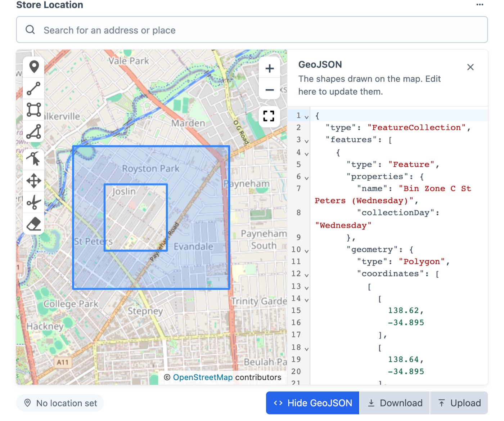Select the line drawing tool
Viewport: 504px width, 421px height.
pos(34,89)
